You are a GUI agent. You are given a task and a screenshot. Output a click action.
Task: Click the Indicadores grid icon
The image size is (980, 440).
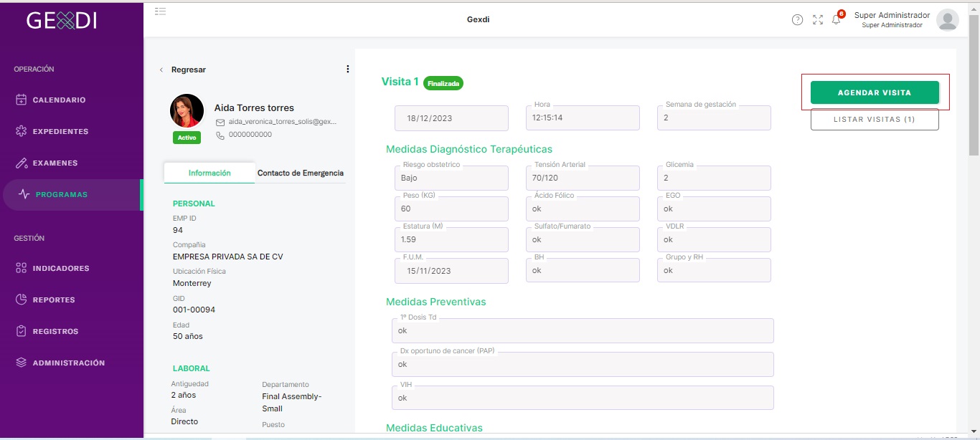[x=22, y=268]
